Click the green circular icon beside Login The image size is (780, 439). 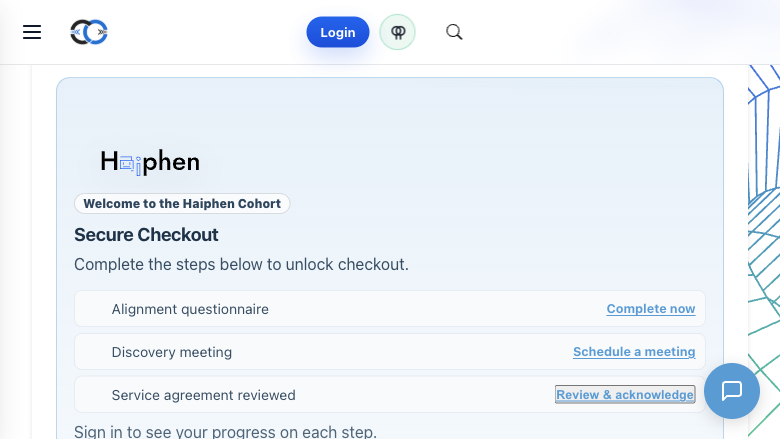pyautogui.click(x=397, y=32)
